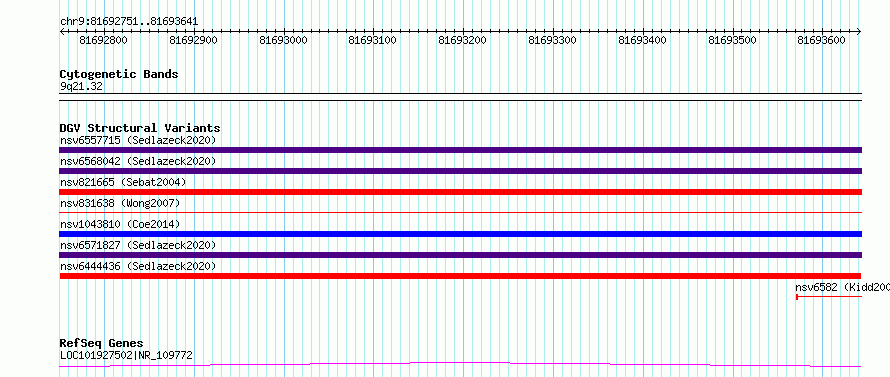Select the Cytogenetic Bands track title
Screen dimensions: 890x377
[x=119, y=74]
